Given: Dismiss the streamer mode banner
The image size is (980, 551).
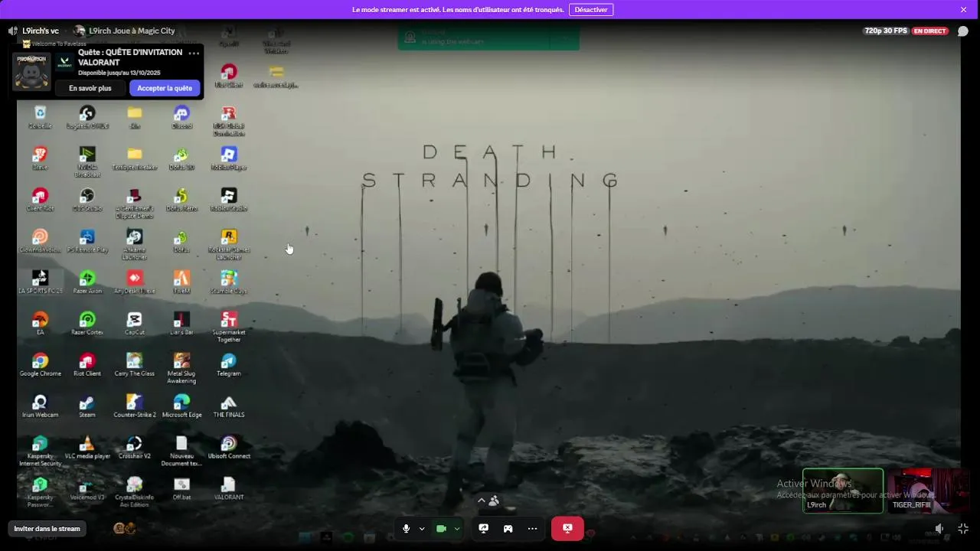Looking at the screenshot, I should tap(963, 10).
